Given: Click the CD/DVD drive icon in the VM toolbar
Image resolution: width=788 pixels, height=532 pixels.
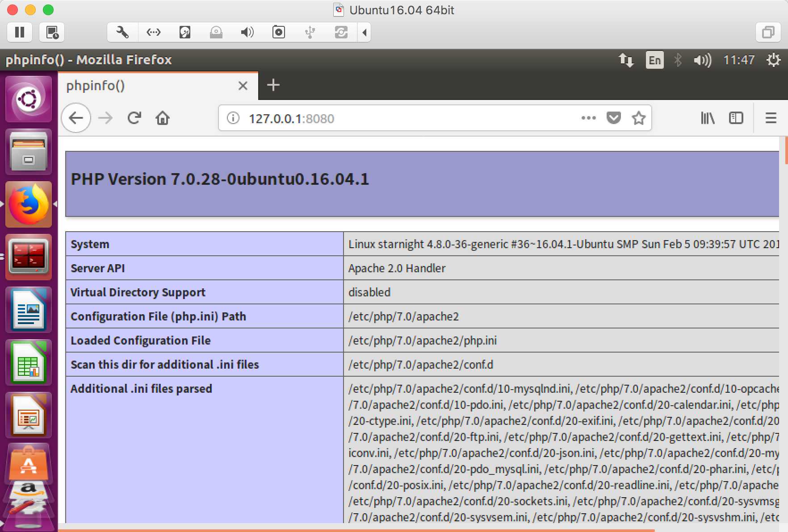Looking at the screenshot, I should [x=216, y=32].
